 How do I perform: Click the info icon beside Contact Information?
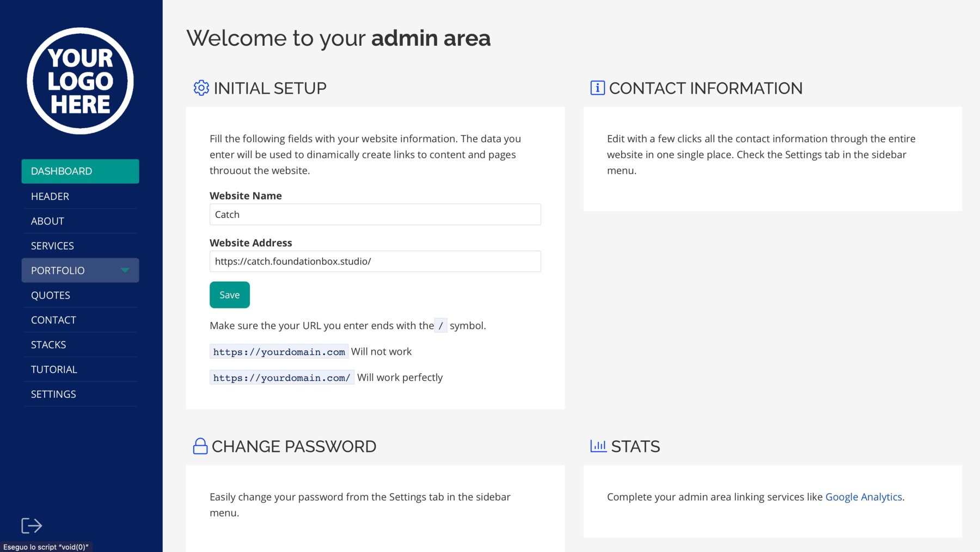point(597,88)
